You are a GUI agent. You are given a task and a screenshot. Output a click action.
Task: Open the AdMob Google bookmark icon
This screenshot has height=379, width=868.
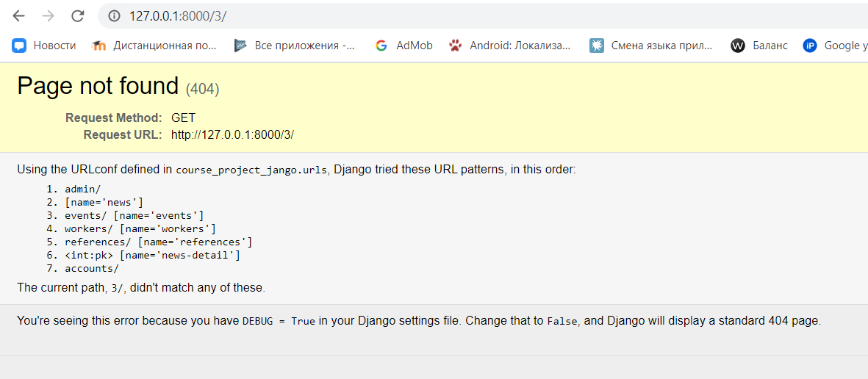(381, 46)
